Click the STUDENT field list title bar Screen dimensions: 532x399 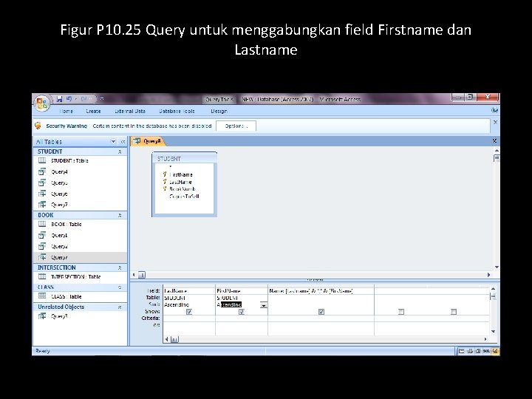point(185,158)
